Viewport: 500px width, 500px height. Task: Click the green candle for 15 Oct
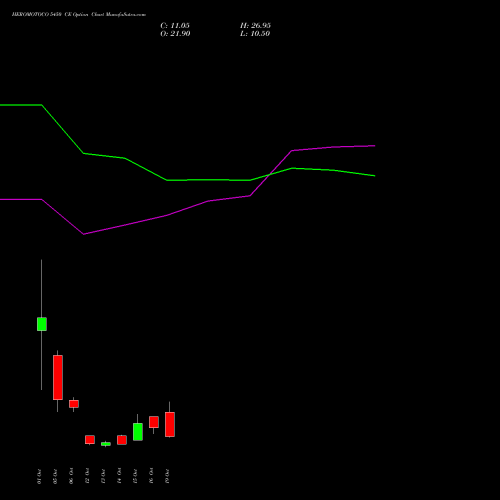click(x=138, y=432)
